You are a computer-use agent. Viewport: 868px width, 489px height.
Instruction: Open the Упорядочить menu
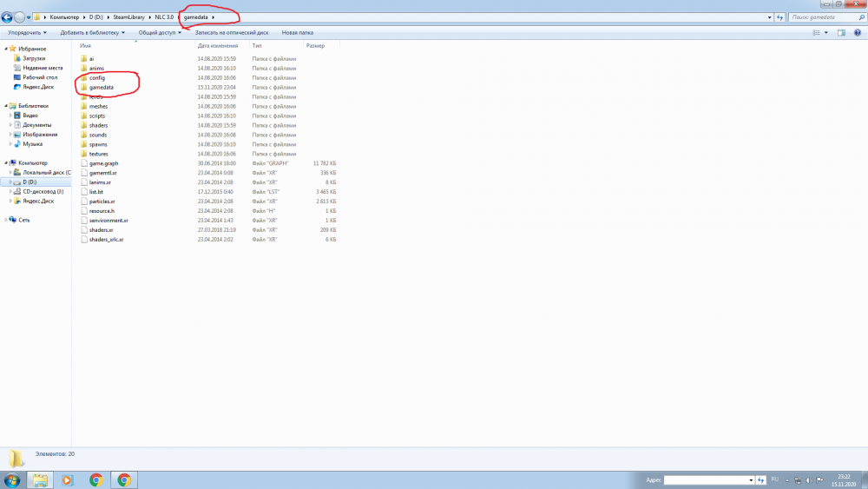coord(27,33)
